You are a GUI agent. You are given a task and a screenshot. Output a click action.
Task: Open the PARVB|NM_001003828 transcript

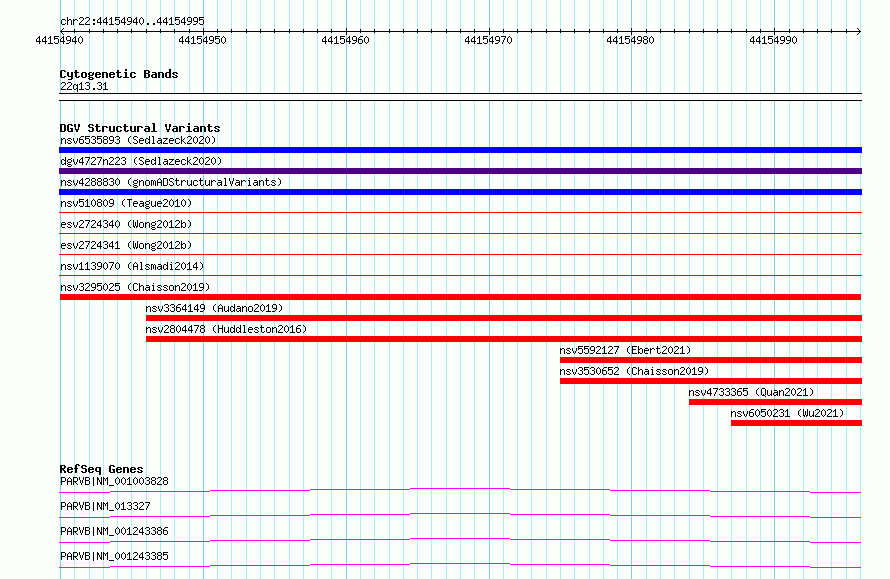pos(114,481)
